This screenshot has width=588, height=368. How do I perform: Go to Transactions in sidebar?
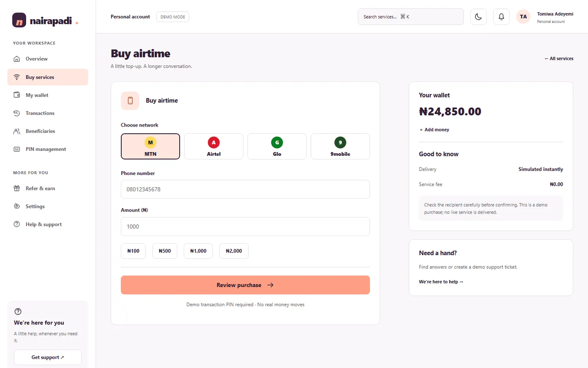pyautogui.click(x=48, y=113)
